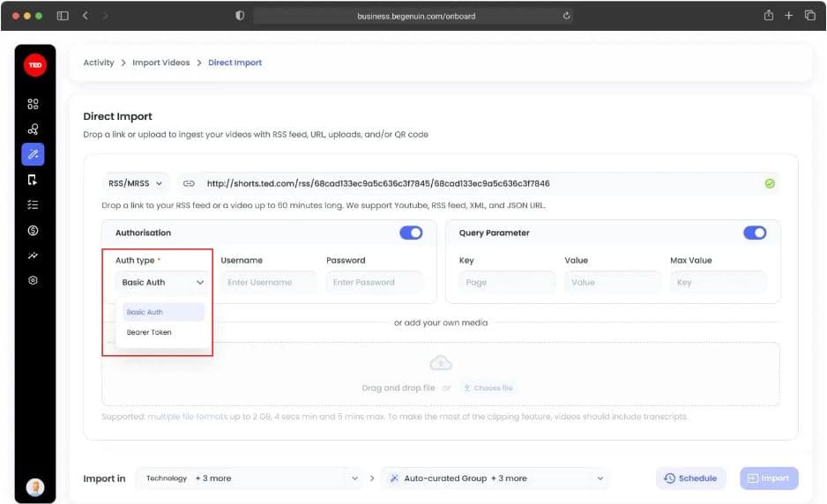The width and height of the screenshot is (827, 504).
Task: Click the browser sidebar toggle icon
Action: (63, 16)
